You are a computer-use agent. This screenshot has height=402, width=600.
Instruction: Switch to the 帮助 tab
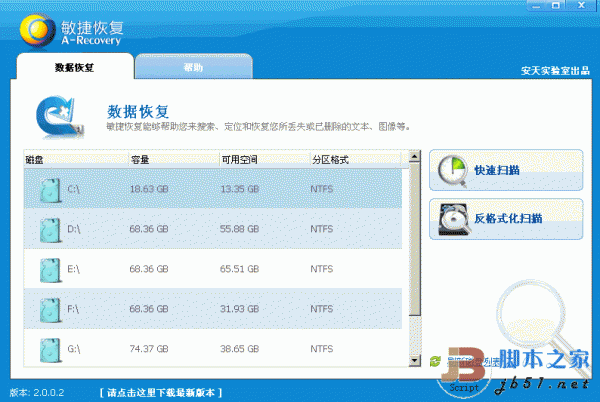pyautogui.click(x=194, y=67)
